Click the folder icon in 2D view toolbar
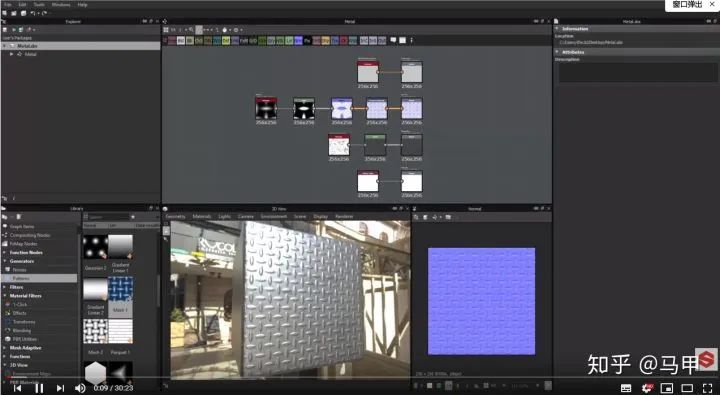Viewport: 720px width, 395px height. pyautogui.click(x=448, y=217)
